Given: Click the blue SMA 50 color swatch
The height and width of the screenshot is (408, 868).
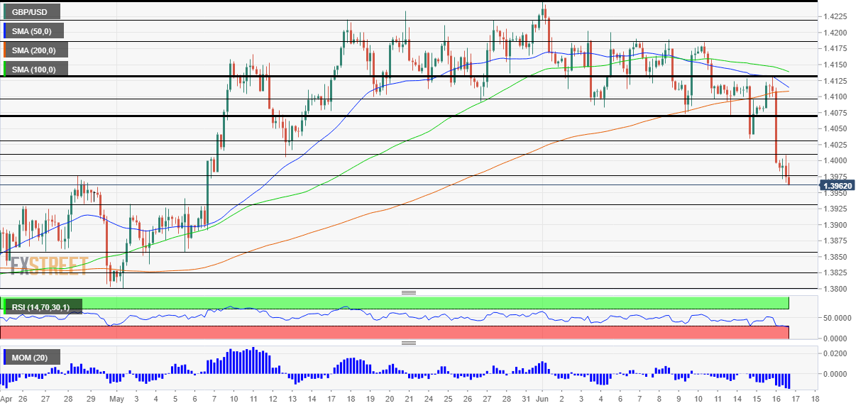Looking at the screenshot, I should (6, 31).
